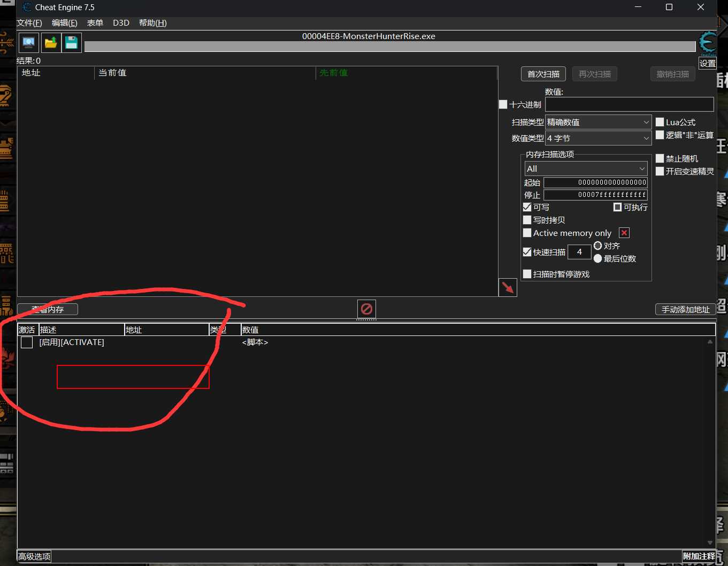Click the 激活 column header
The height and width of the screenshot is (566, 728).
pyautogui.click(x=28, y=330)
